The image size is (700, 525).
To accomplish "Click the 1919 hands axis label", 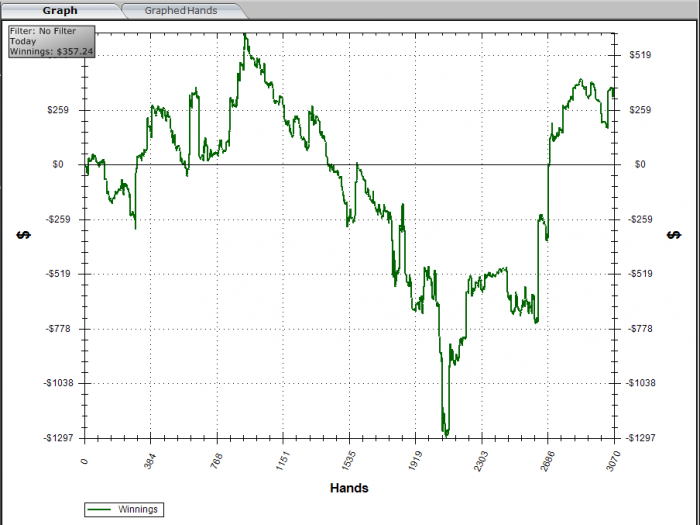I will coord(415,461).
